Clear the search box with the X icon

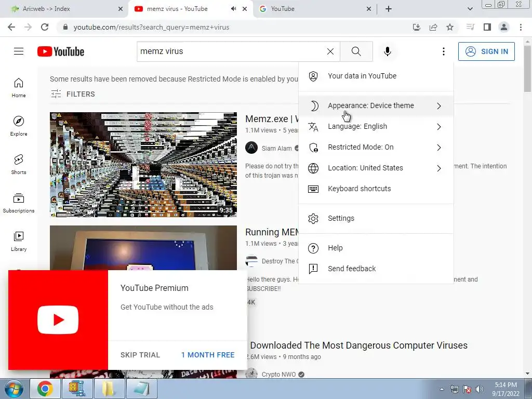(x=330, y=51)
